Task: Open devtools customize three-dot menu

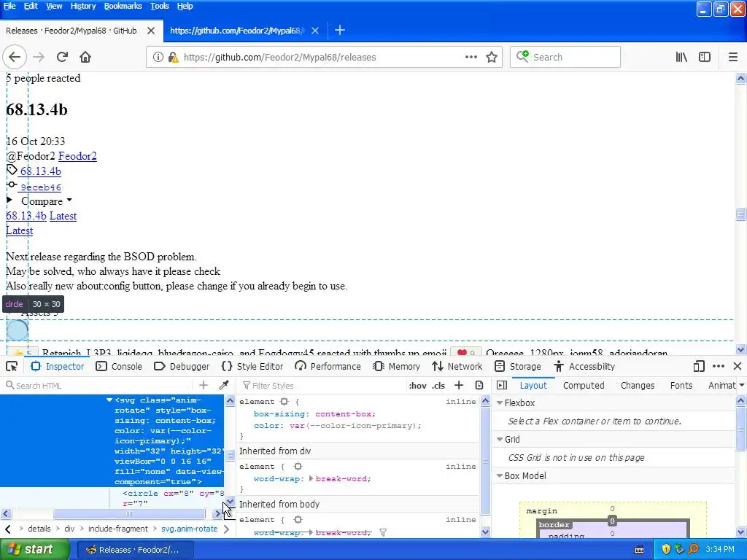Action: coord(719,366)
